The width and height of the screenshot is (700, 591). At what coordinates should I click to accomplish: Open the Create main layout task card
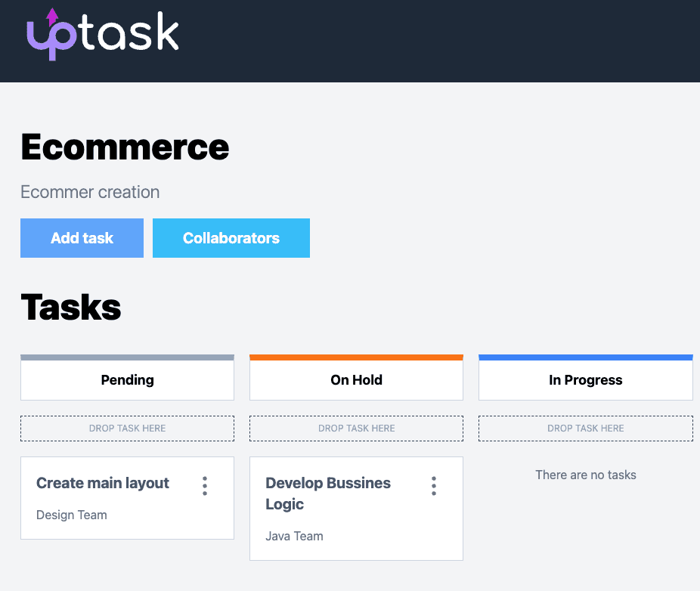pyautogui.click(x=102, y=483)
